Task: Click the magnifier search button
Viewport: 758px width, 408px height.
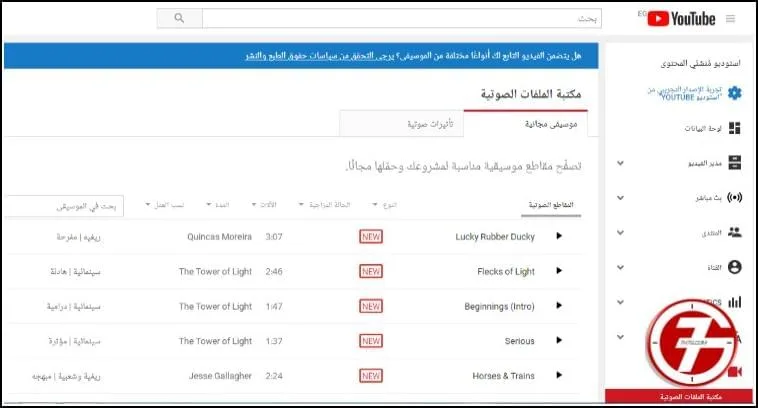Action: pyautogui.click(x=179, y=18)
